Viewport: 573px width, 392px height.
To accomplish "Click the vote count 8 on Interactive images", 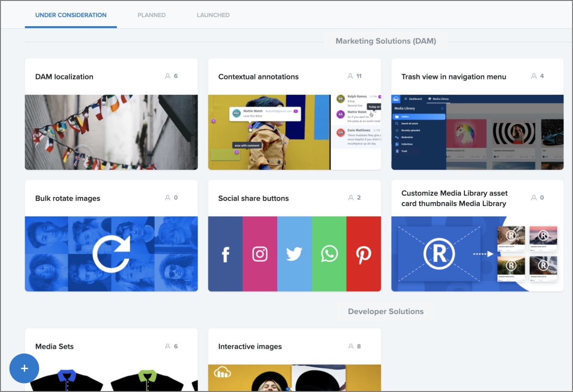I will (359, 346).
